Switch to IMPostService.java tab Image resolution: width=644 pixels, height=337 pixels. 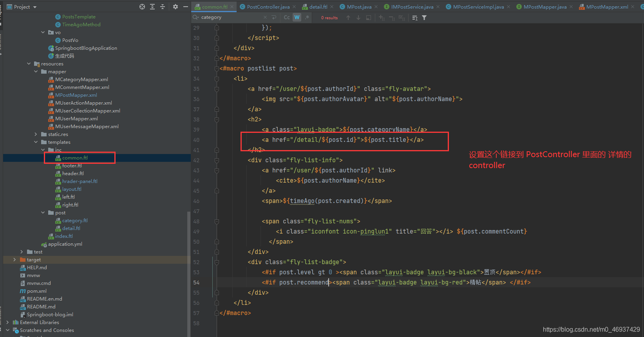(412, 7)
